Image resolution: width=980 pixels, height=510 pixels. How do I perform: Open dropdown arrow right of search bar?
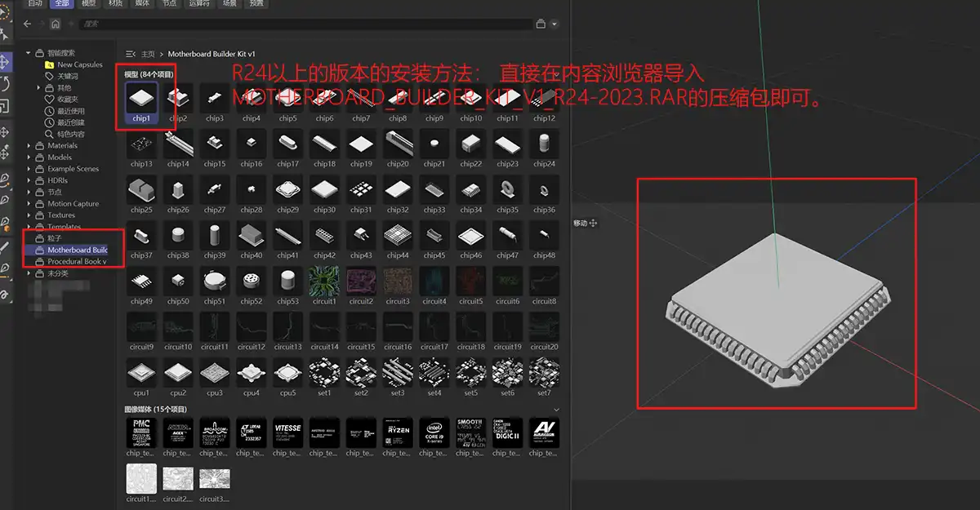[x=555, y=24]
